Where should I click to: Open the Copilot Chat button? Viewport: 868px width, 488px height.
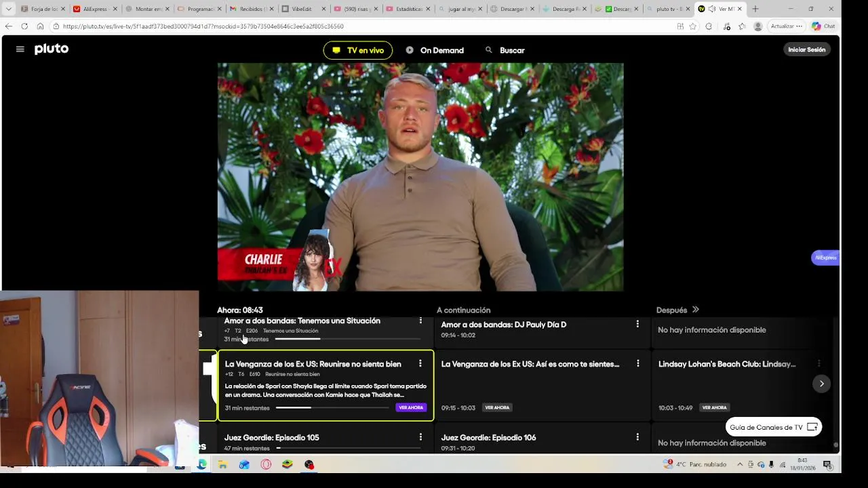pos(823,26)
